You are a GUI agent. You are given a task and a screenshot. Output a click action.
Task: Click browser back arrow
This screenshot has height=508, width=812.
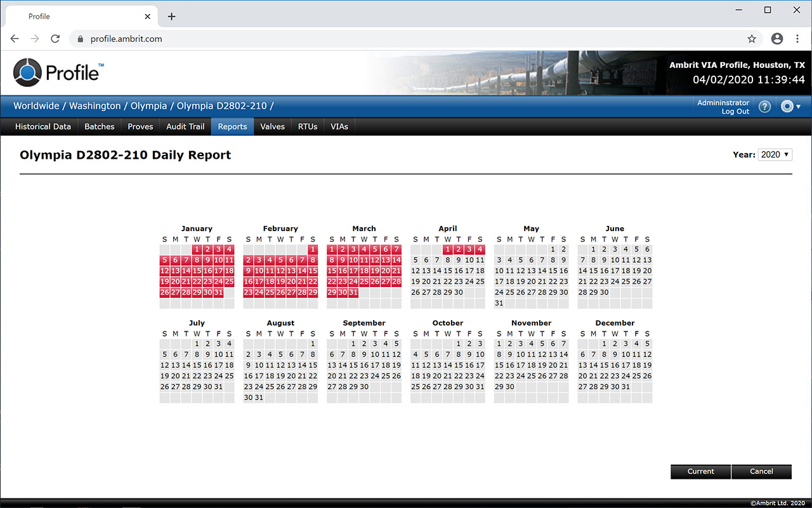point(15,39)
